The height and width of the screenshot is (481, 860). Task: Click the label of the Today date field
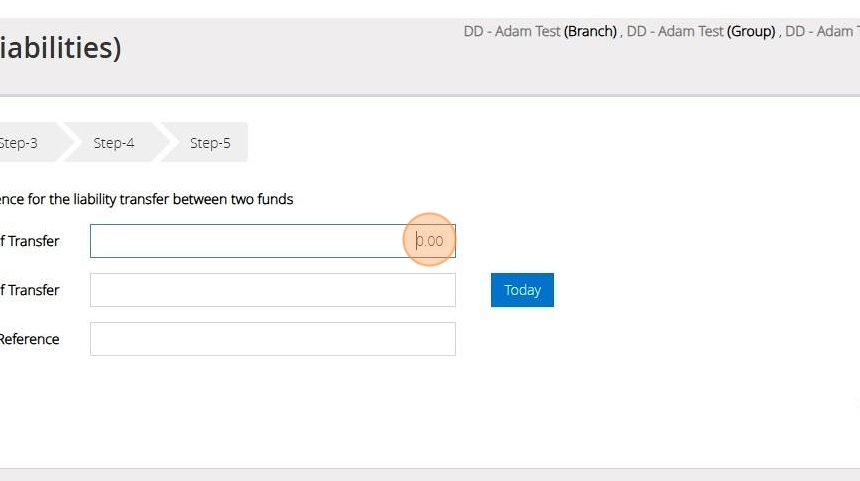coord(30,290)
